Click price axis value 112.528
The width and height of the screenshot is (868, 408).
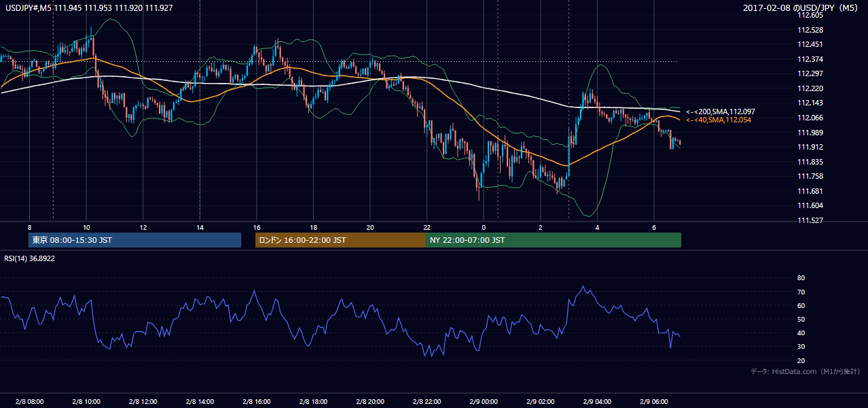click(809, 30)
